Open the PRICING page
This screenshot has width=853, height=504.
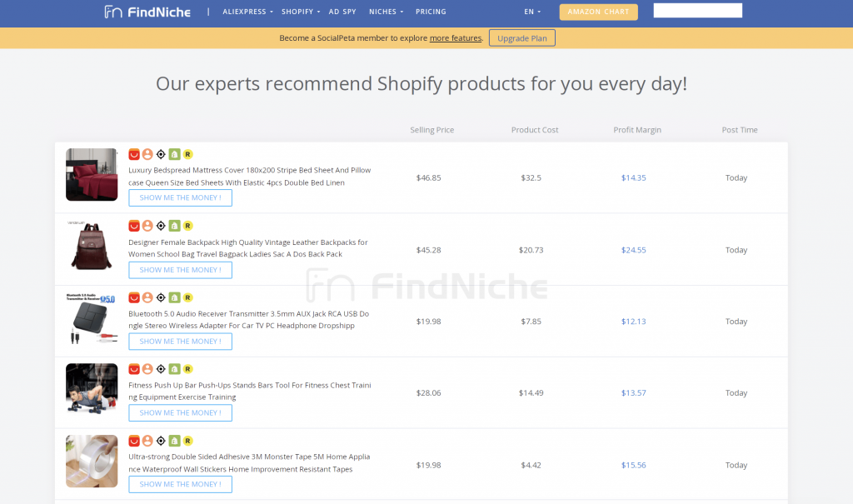[x=431, y=12]
